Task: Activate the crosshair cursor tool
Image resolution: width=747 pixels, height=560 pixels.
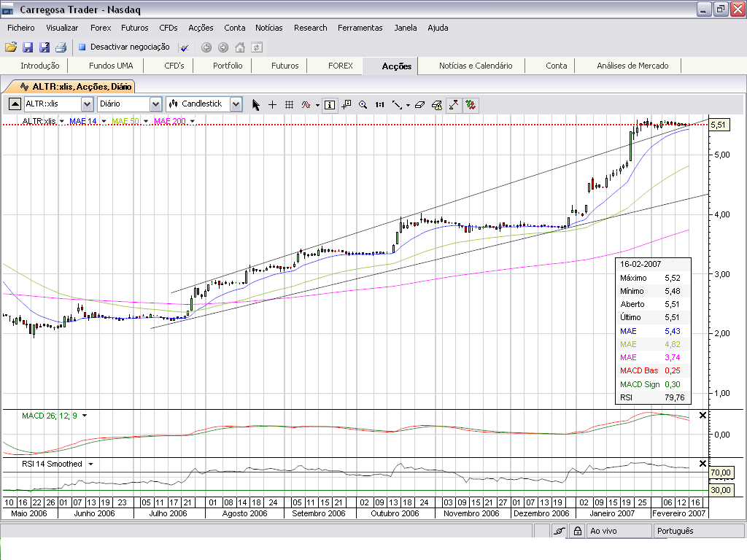Action: pos(273,104)
